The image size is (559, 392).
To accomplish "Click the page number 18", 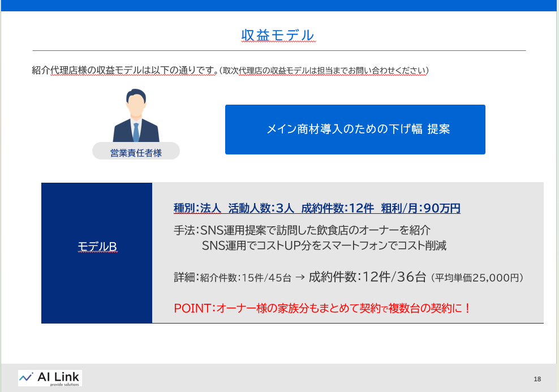I will point(537,378).
